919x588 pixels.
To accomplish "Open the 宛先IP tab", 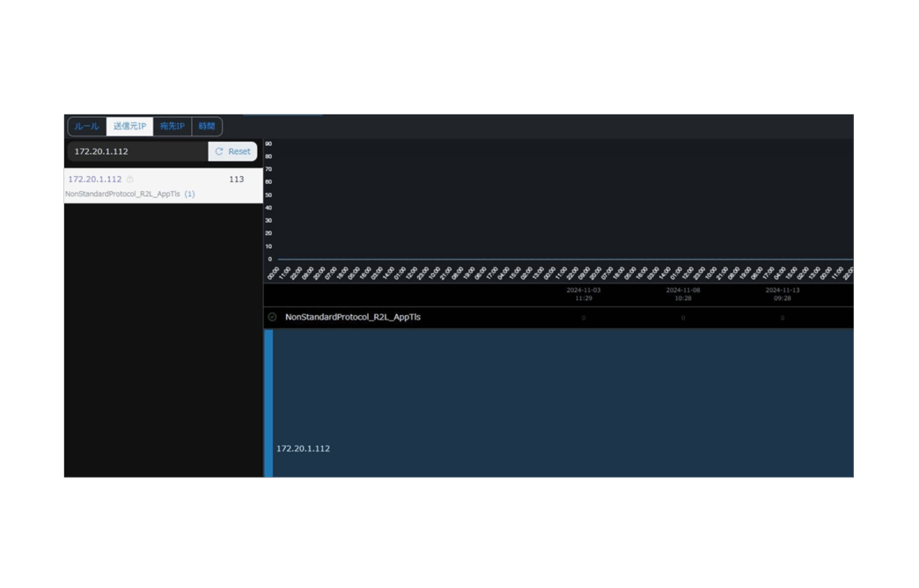I will pos(173,127).
